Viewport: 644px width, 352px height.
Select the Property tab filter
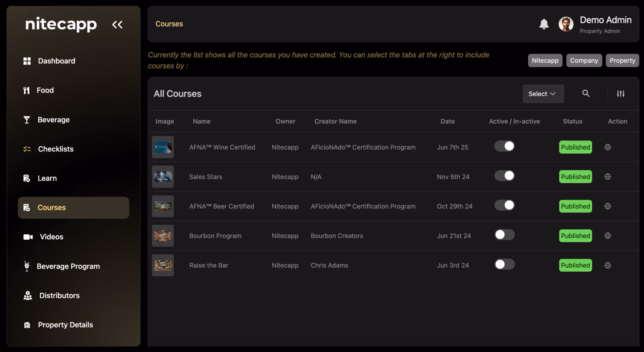click(622, 60)
